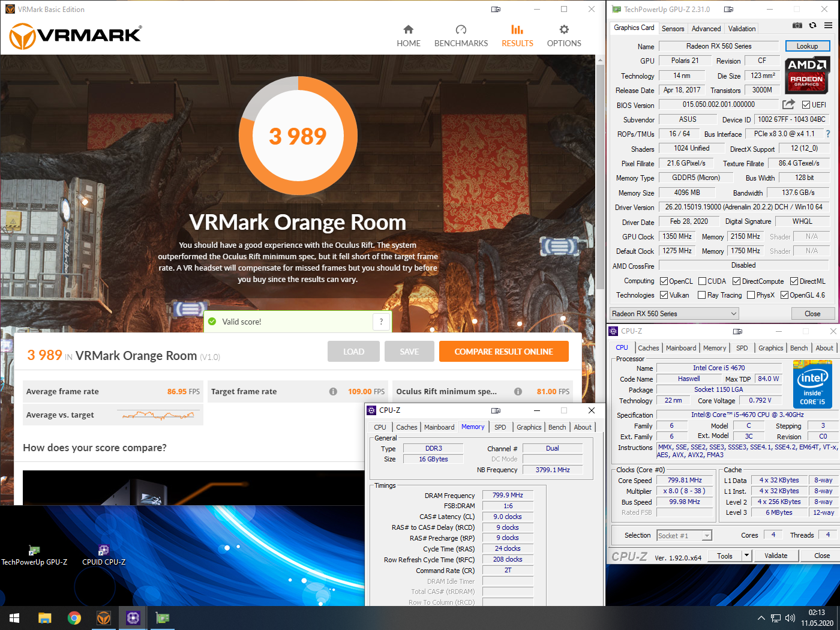840x630 pixels.
Task: Click the AMD Radeon Graphics logo
Action: (807, 75)
